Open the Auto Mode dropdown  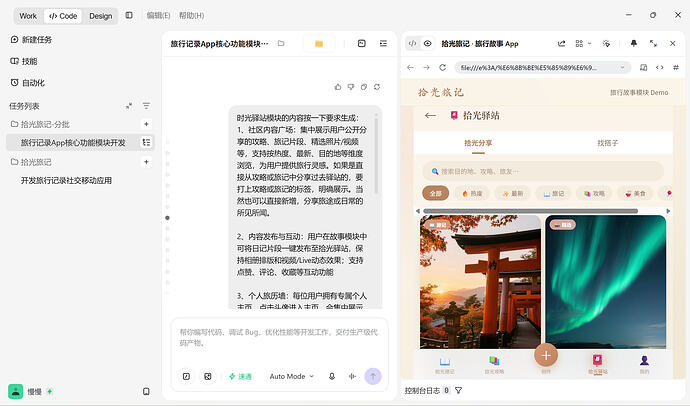coord(291,377)
